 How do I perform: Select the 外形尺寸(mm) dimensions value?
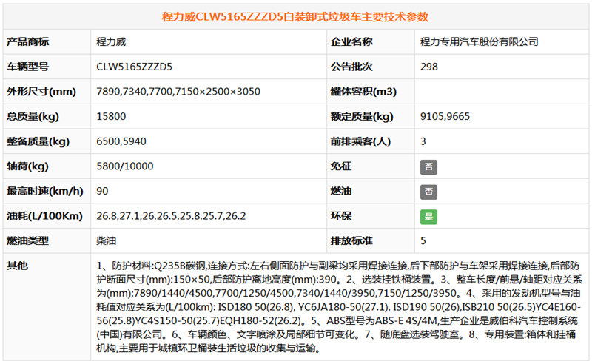[178, 92]
